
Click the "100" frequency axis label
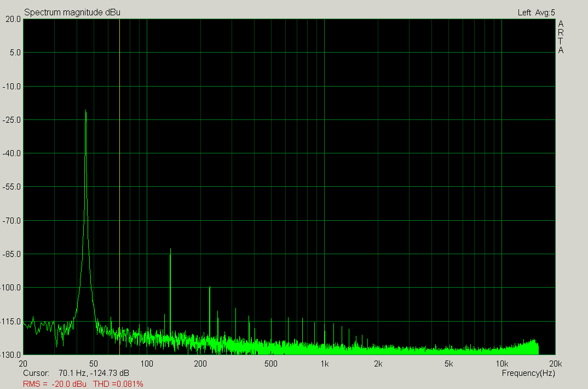click(147, 363)
